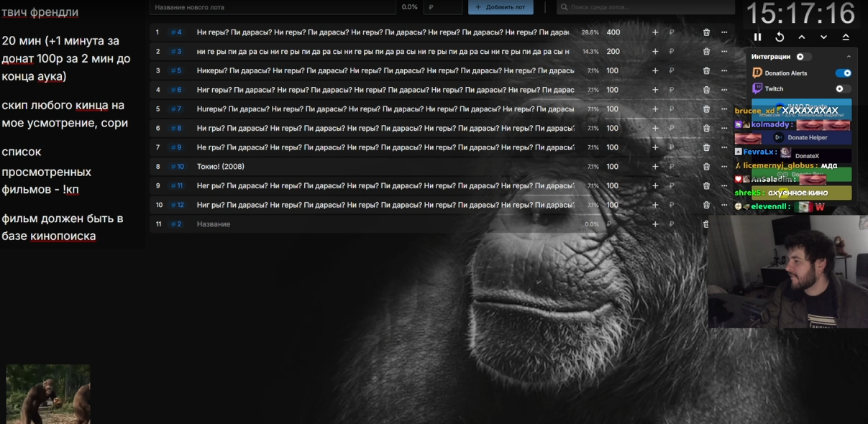The height and width of the screenshot is (424, 868).
Task: Select the lot name beginning with Никеры?
Action: pyautogui.click(x=385, y=70)
